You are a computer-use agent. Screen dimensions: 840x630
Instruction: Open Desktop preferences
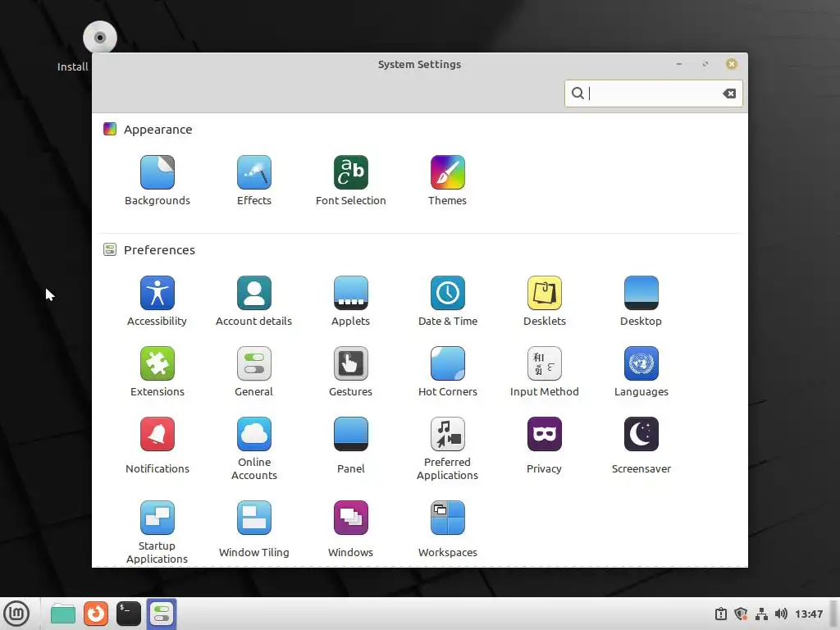tap(641, 301)
